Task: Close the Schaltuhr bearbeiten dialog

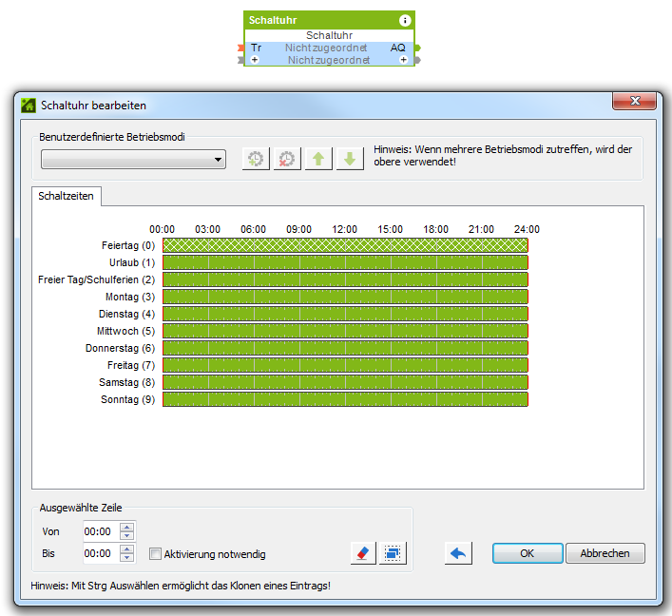Action: click(635, 101)
